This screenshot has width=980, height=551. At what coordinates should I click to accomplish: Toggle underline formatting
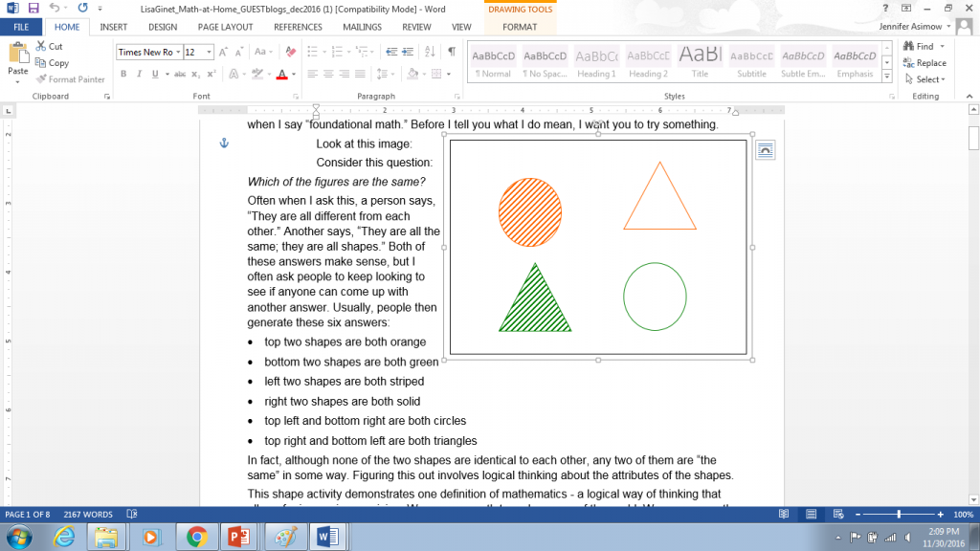(155, 73)
